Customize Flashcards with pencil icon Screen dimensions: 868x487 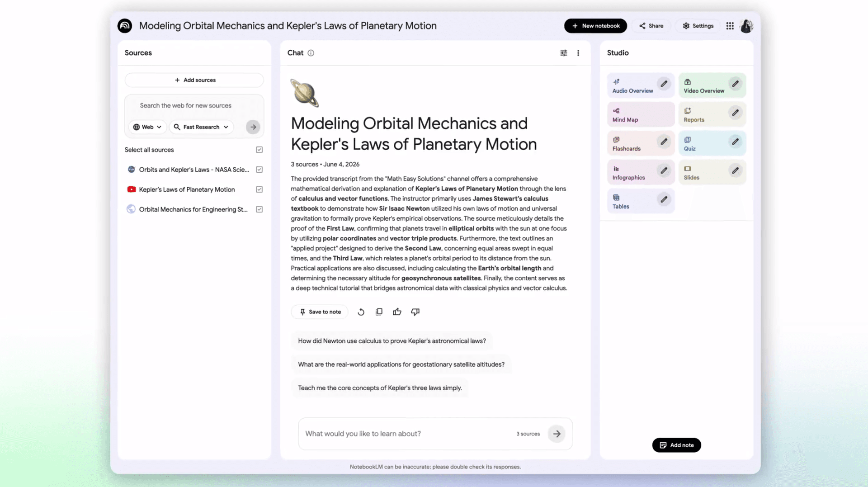[x=664, y=142]
